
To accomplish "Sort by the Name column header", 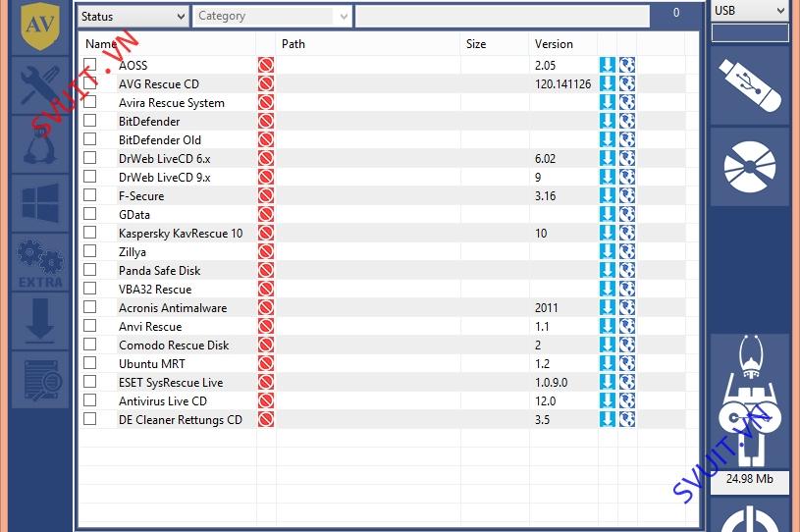I will (101, 44).
